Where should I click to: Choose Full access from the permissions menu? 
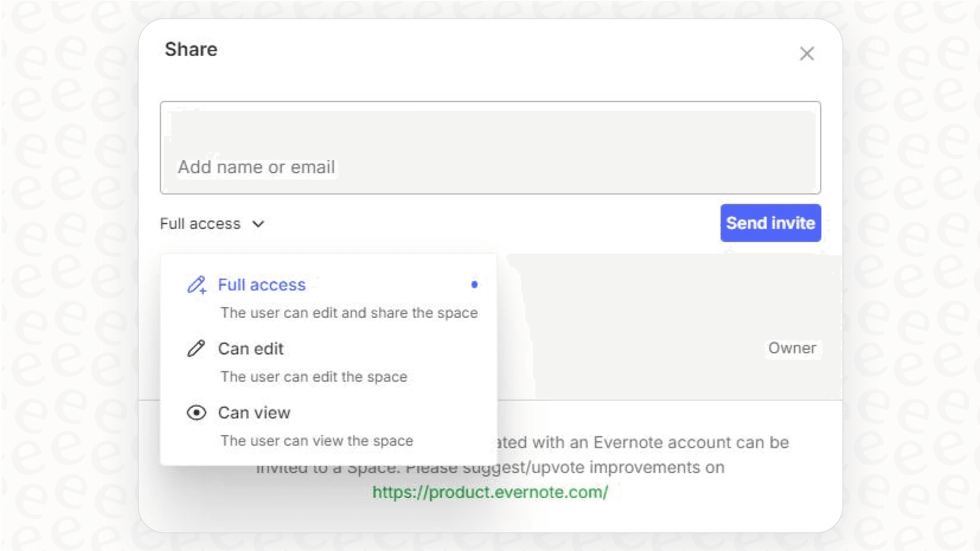[261, 285]
